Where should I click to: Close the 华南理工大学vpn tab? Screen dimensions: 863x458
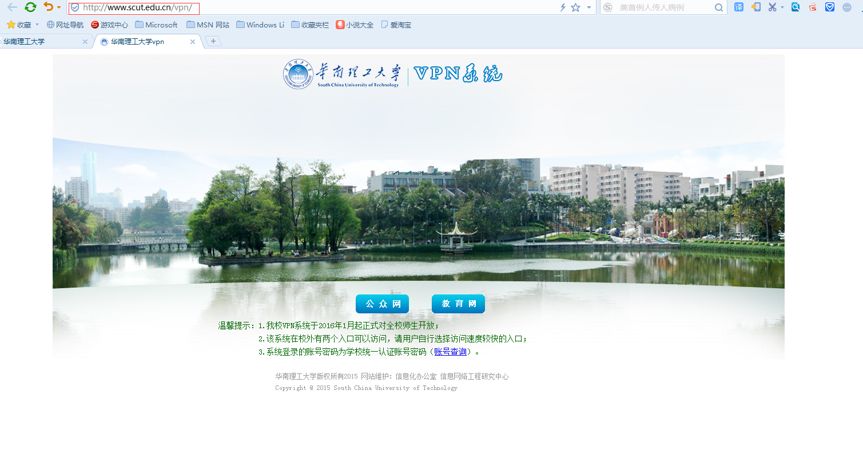[x=193, y=42]
